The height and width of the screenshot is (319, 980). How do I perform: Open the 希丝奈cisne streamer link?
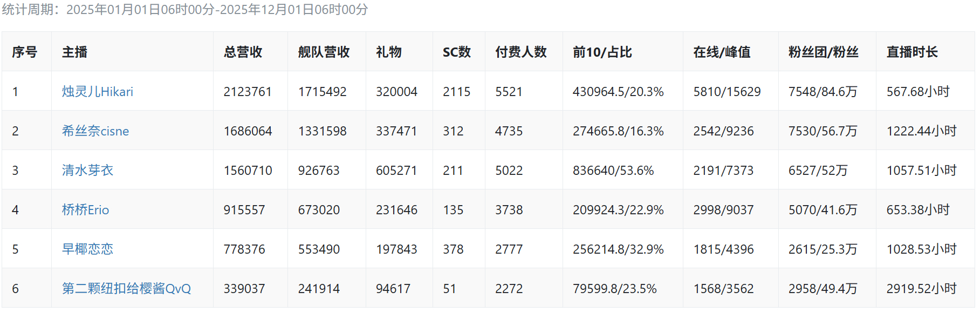[95, 131]
